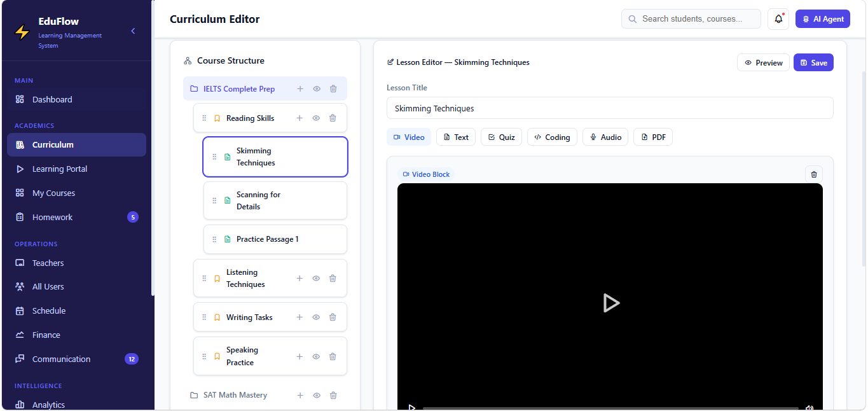
Task: Preview the lesson
Action: tap(763, 62)
